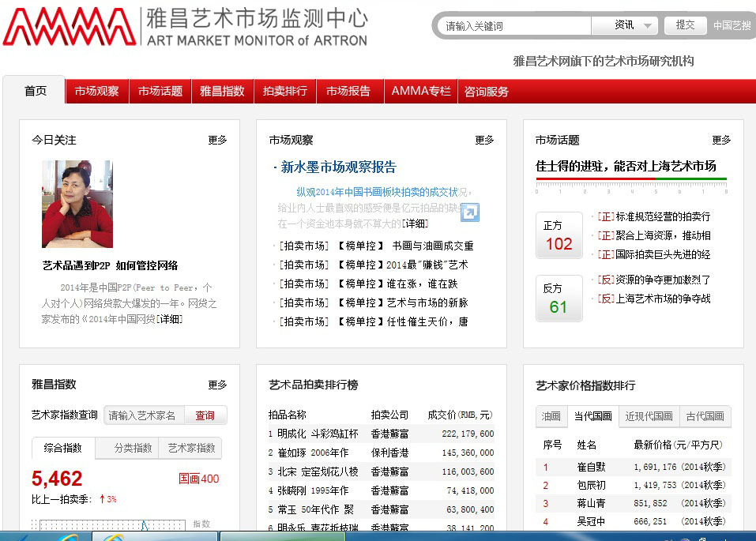Open the 资讯 search category dropdown
This screenshot has width=756, height=541.
[x=624, y=25]
